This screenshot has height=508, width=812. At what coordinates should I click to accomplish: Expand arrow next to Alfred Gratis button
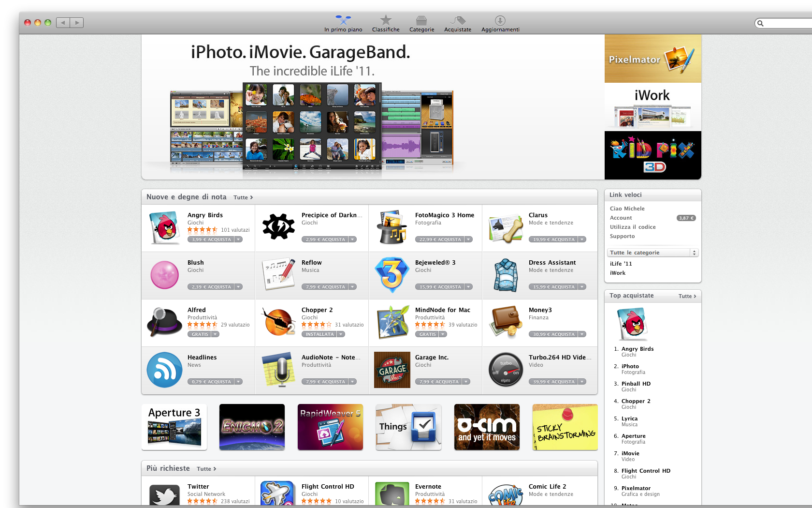216,334
